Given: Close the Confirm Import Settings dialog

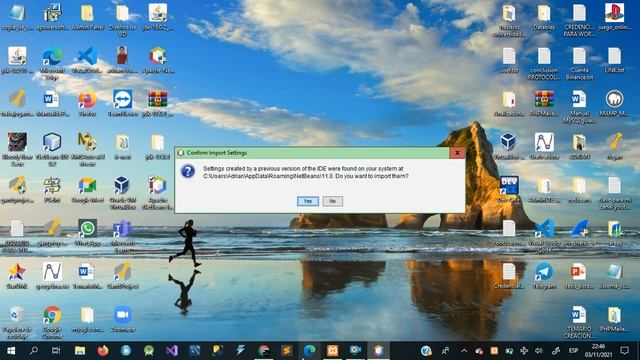Looking at the screenshot, I should point(457,153).
